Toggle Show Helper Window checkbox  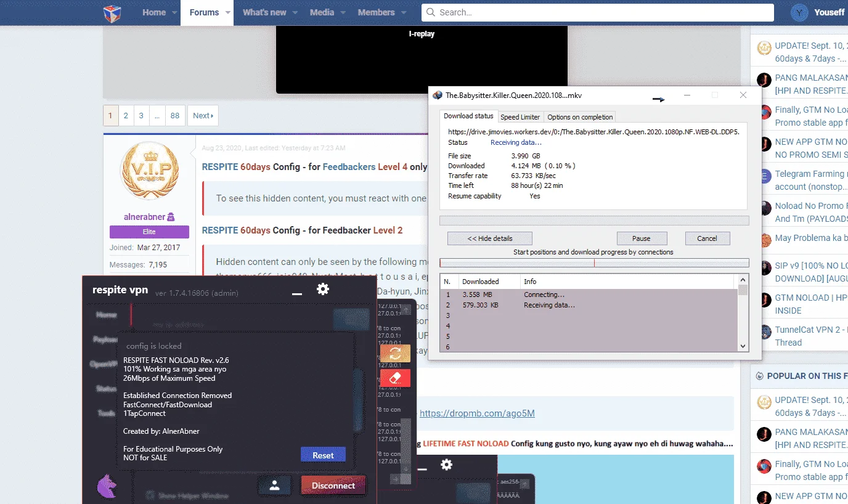click(x=149, y=495)
